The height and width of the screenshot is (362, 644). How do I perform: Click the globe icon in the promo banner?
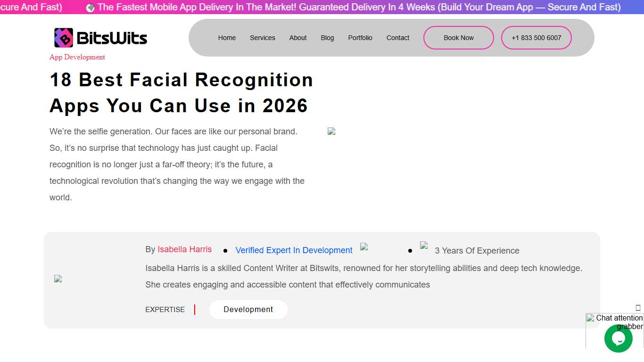91,7
